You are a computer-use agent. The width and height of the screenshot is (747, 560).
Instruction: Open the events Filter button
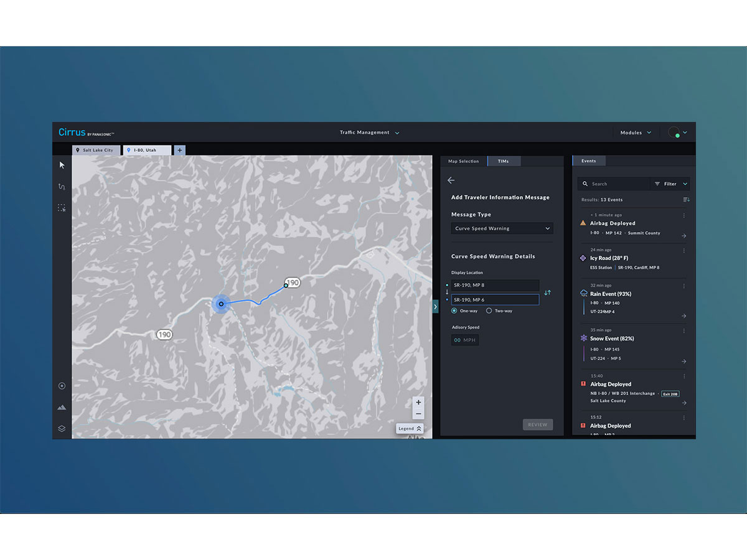pos(670,184)
